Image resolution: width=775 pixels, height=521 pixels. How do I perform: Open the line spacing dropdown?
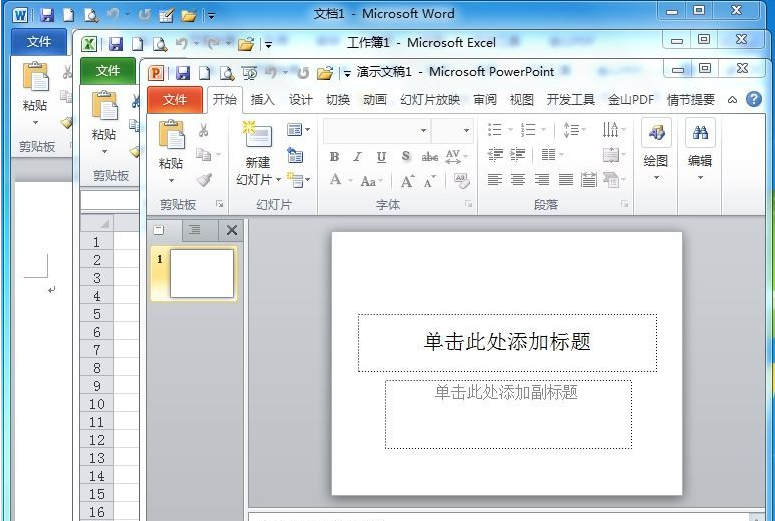pos(575,130)
